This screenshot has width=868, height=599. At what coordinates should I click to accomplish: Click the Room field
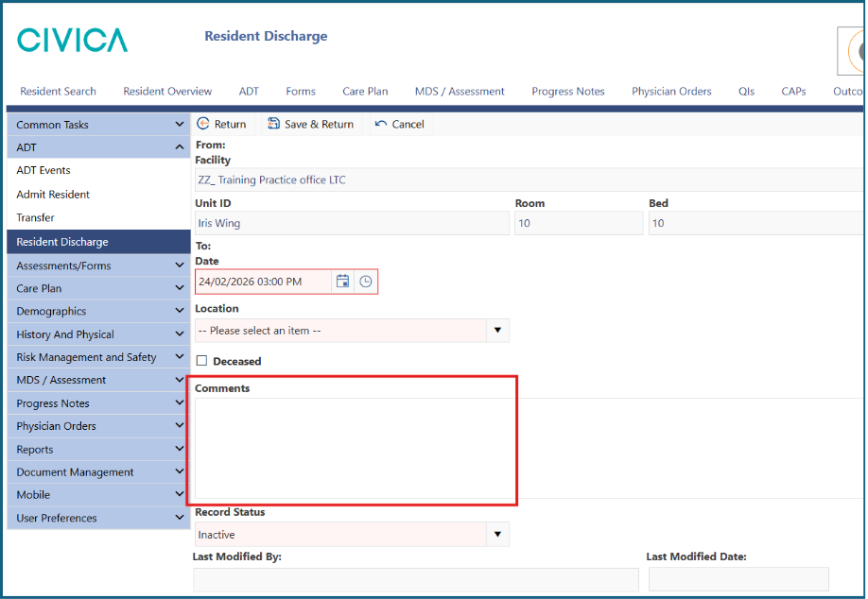click(x=579, y=223)
